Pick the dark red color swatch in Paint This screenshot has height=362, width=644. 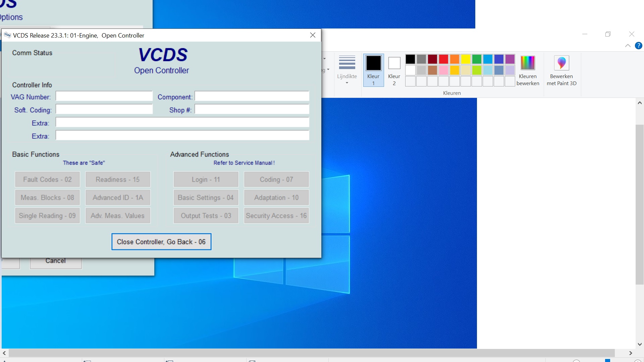(x=432, y=59)
